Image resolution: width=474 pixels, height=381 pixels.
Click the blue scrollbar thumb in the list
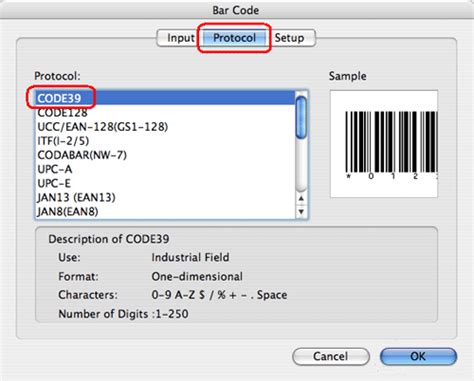[x=301, y=117]
